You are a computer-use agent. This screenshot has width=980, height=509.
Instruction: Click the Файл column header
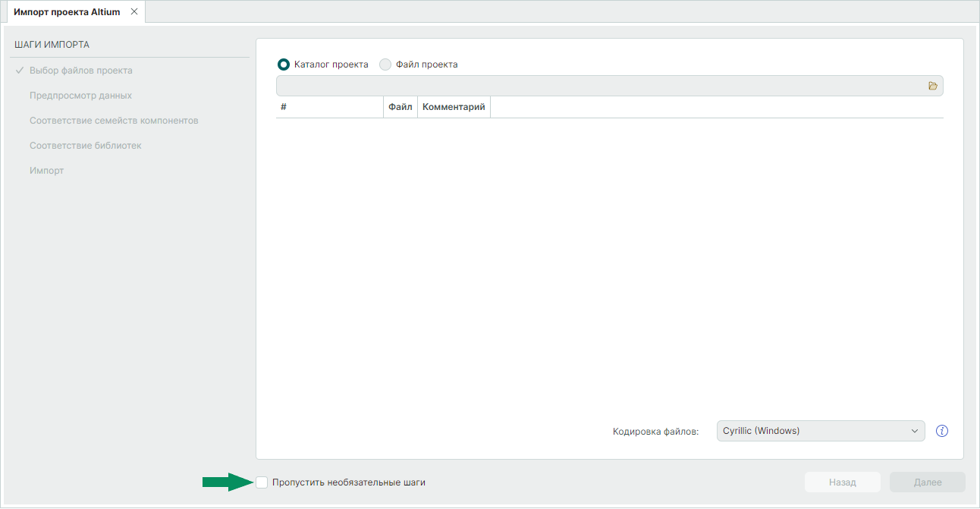pos(400,107)
